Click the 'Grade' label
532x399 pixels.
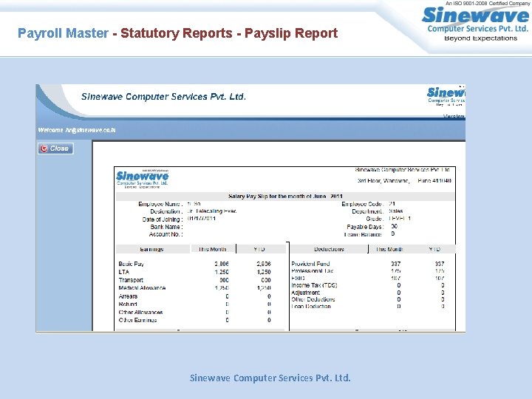click(x=375, y=219)
